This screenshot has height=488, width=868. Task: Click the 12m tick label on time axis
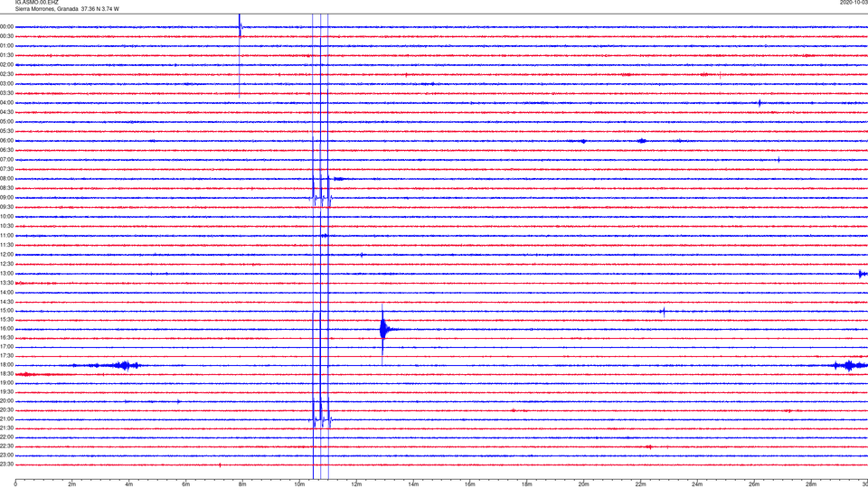click(x=356, y=484)
